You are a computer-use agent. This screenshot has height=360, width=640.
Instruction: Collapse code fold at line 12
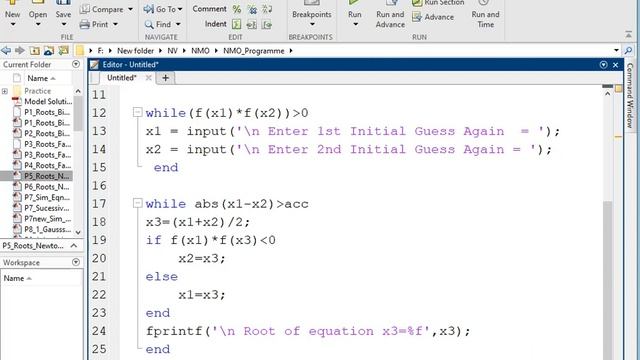[x=138, y=112]
